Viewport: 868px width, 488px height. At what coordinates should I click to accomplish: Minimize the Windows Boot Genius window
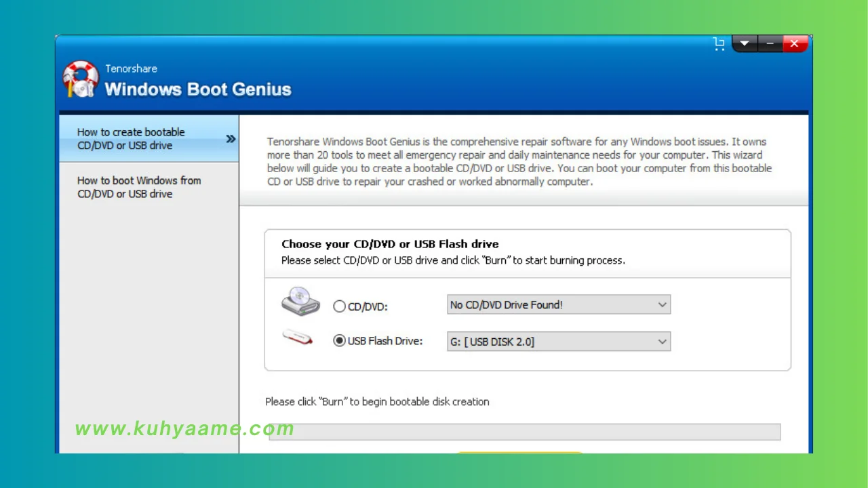click(x=770, y=44)
